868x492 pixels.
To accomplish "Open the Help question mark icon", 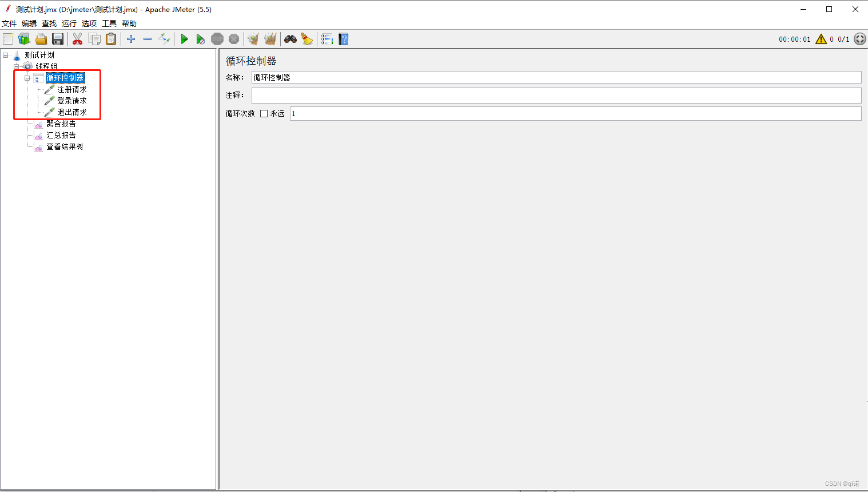I will (344, 39).
